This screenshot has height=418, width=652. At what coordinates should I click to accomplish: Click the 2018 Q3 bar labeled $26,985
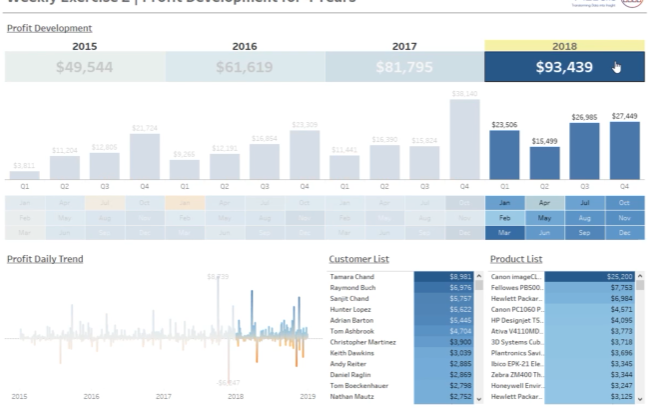584,151
